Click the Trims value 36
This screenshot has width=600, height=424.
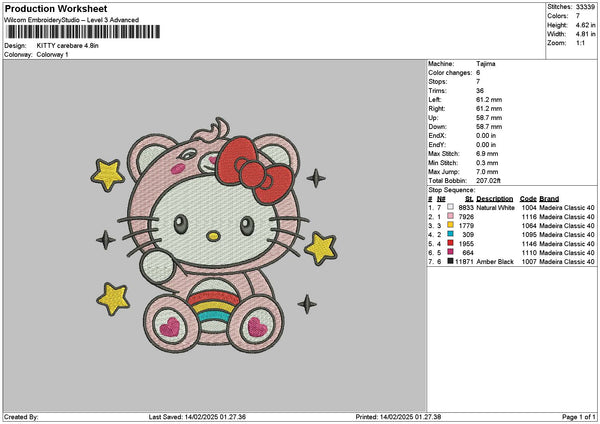coord(480,91)
